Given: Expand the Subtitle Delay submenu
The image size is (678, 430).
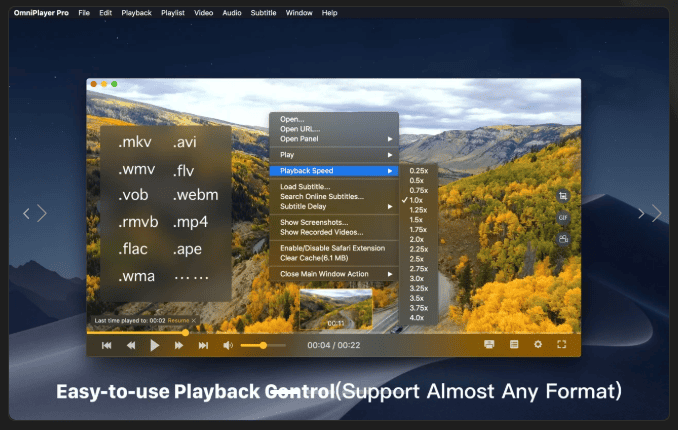Looking at the screenshot, I should (x=333, y=206).
